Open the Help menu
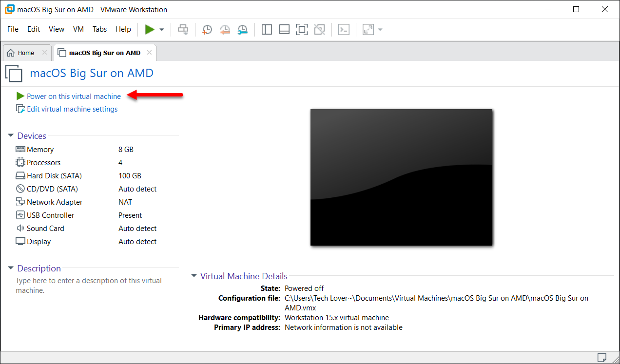 123,29
